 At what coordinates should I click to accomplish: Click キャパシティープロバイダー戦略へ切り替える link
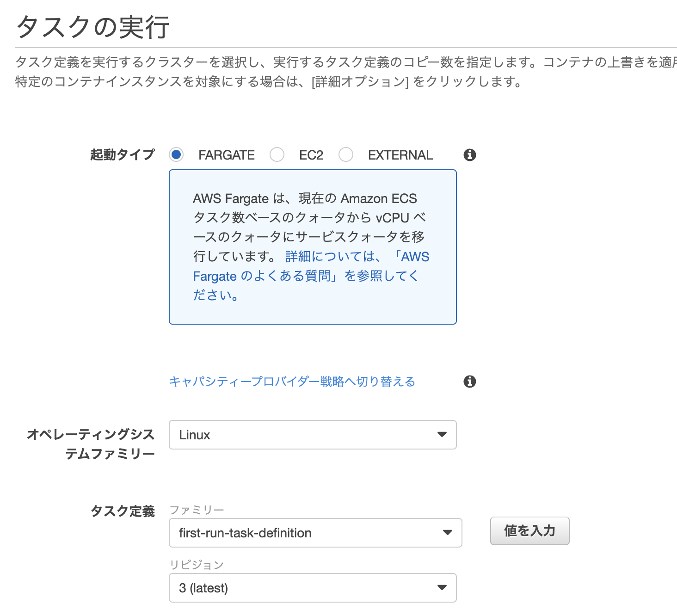[292, 382]
